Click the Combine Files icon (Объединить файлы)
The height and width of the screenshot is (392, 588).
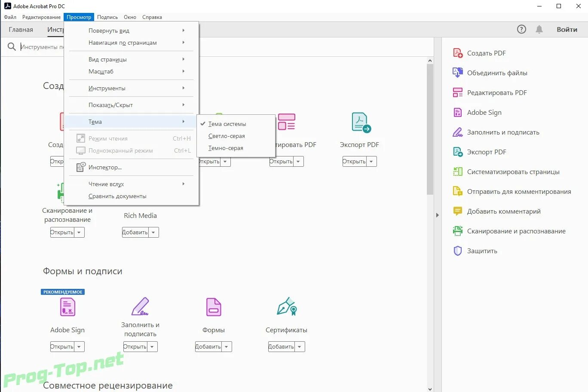point(458,73)
